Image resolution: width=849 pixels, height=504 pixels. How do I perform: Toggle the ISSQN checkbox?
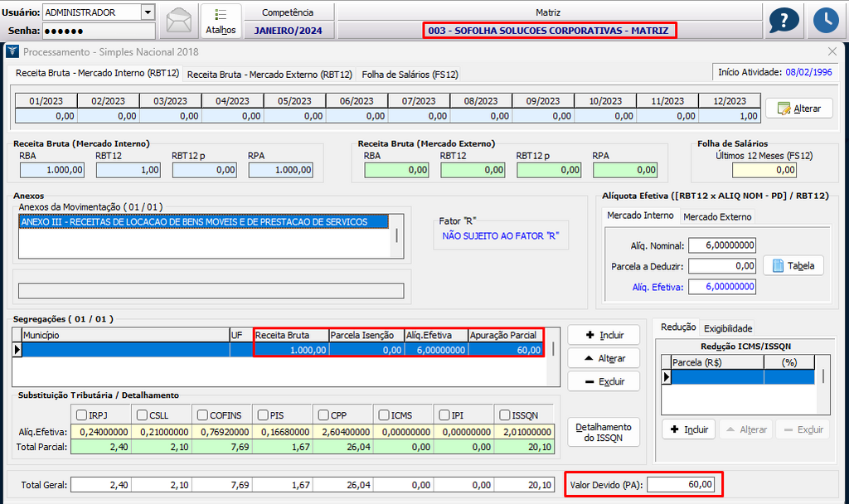(506, 414)
